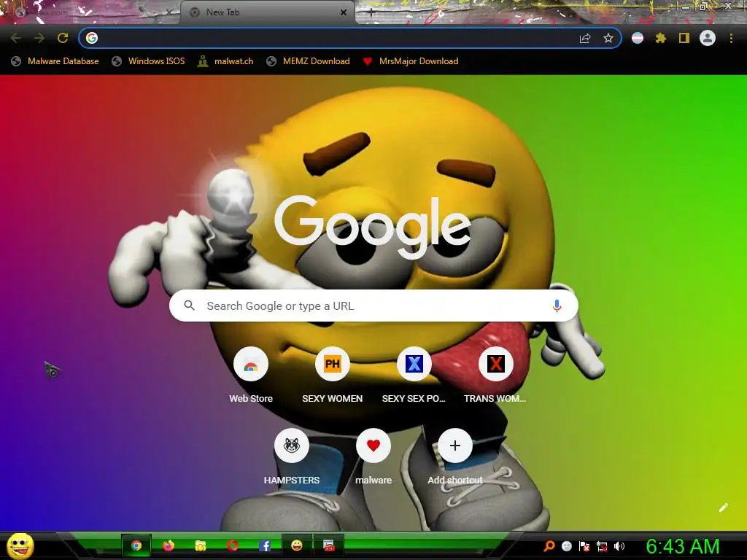The width and height of the screenshot is (747, 560).
Task: Open the red toolbox taskbar app
Action: (329, 545)
